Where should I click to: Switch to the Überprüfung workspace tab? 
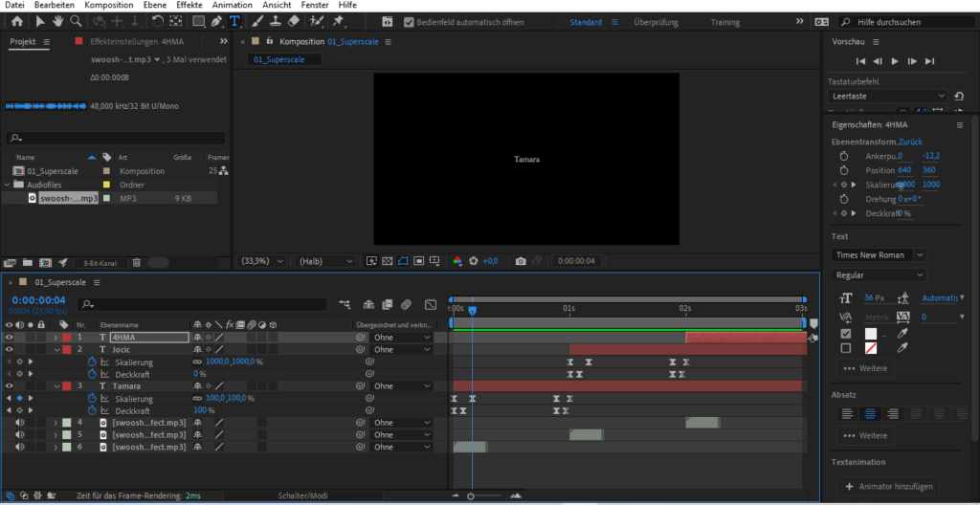tap(656, 22)
